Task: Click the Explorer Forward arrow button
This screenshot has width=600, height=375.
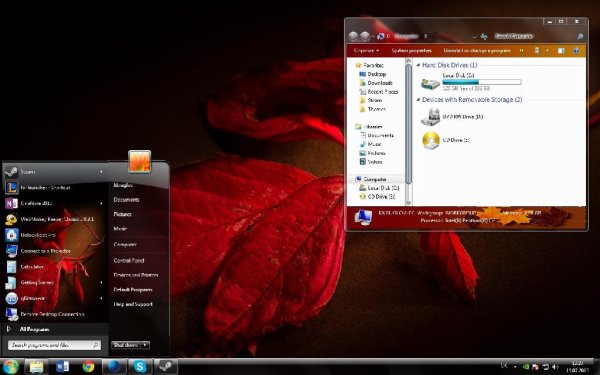Action: 365,36
